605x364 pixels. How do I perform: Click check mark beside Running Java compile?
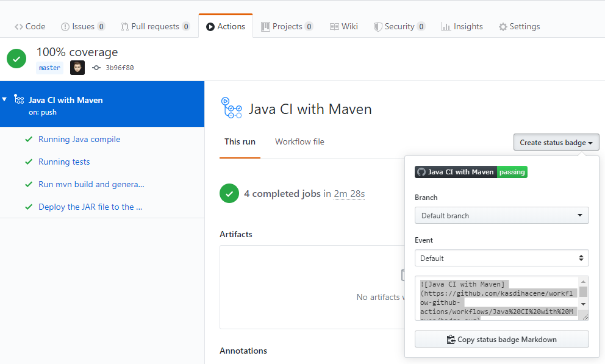click(29, 139)
